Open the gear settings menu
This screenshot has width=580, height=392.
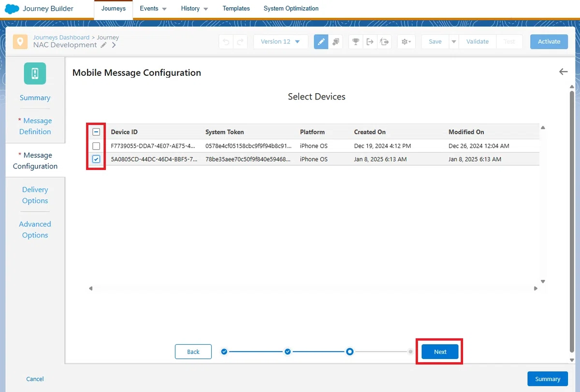(x=406, y=42)
